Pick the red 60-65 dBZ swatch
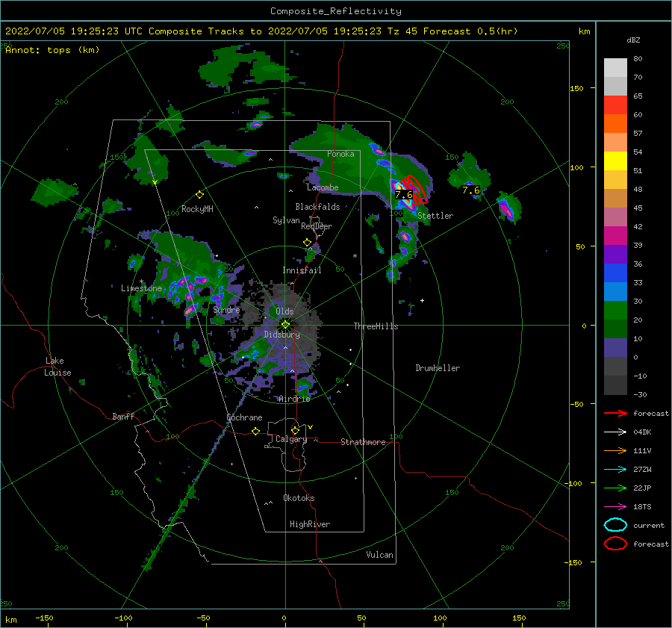 615,105
